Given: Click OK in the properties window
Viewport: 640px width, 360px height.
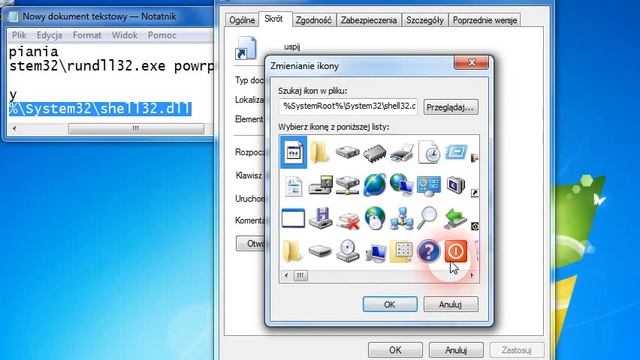Looking at the screenshot, I should 395,350.
